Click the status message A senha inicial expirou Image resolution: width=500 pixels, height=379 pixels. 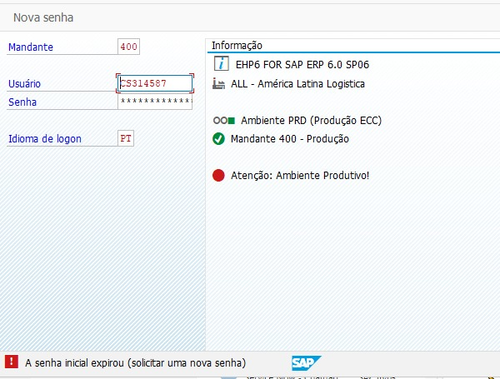pyautogui.click(x=135, y=363)
